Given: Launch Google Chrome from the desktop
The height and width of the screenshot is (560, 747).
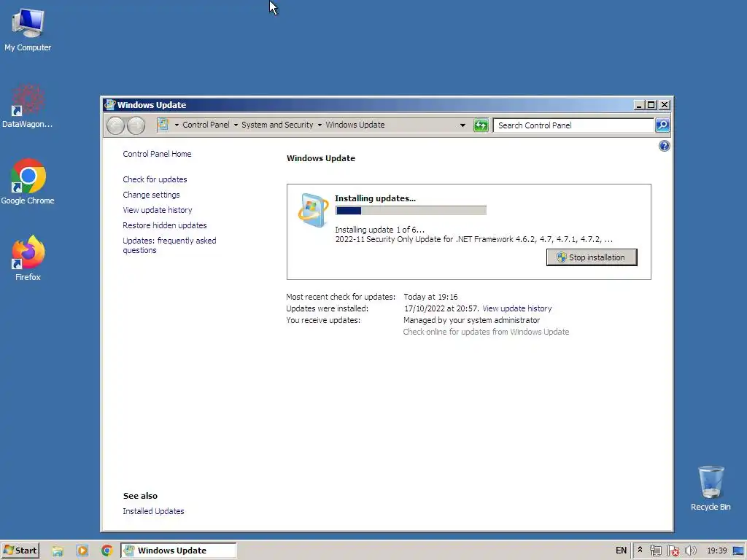Looking at the screenshot, I should (x=28, y=182).
